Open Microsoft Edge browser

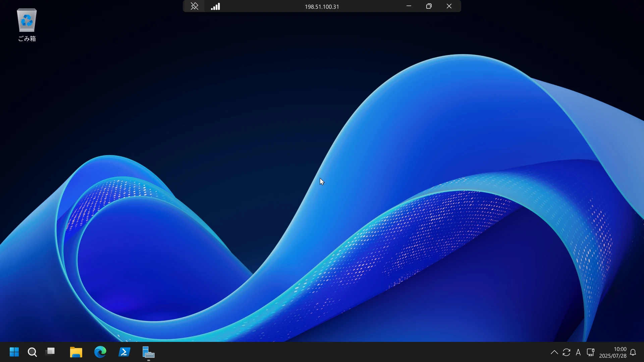pyautogui.click(x=100, y=352)
